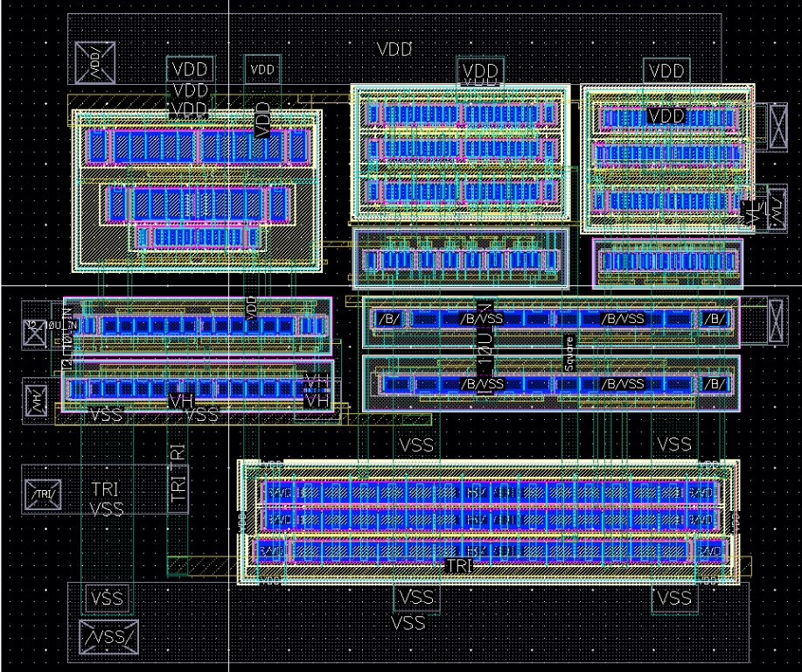Click the 10U_IN crossed pin box
The image size is (802, 672).
[33, 328]
